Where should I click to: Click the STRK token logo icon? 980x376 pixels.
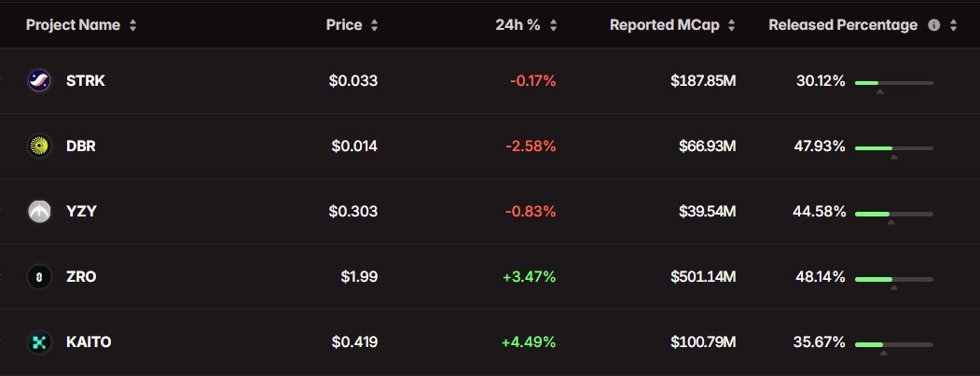pos(39,81)
